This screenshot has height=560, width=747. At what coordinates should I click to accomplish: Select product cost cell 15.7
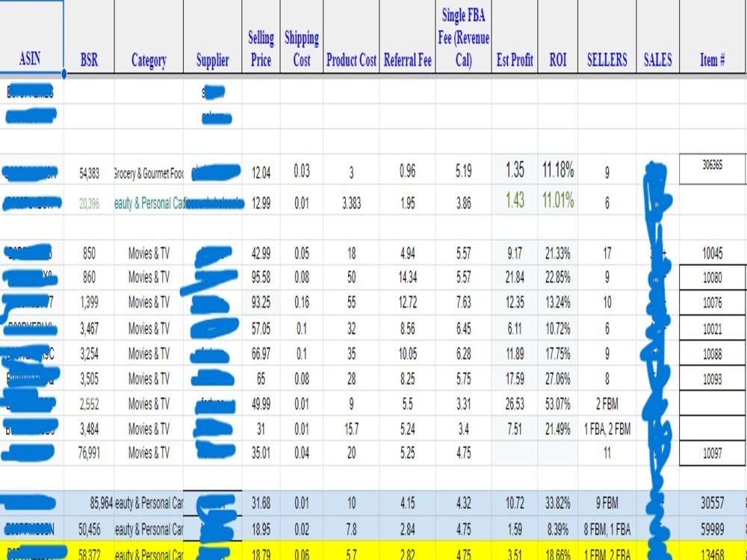coord(351,429)
